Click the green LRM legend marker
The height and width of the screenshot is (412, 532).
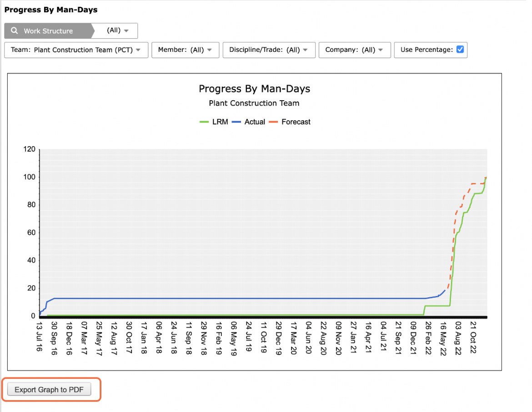(x=204, y=122)
